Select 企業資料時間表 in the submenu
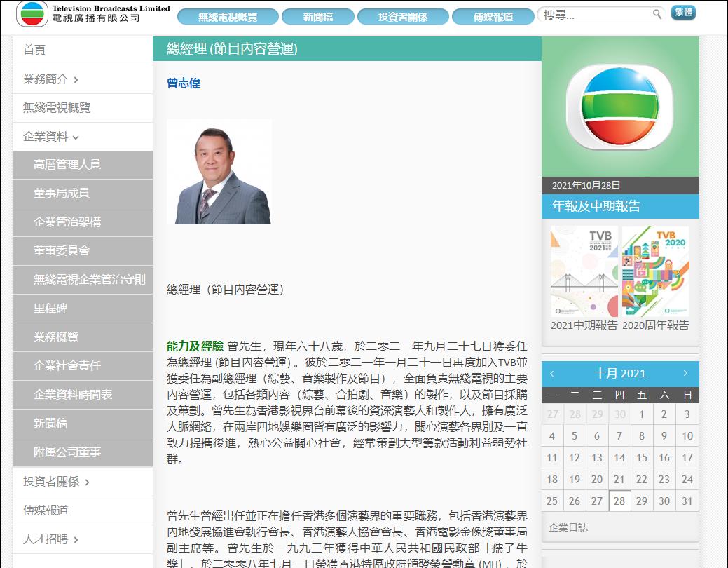The image size is (728, 568). click(83, 395)
